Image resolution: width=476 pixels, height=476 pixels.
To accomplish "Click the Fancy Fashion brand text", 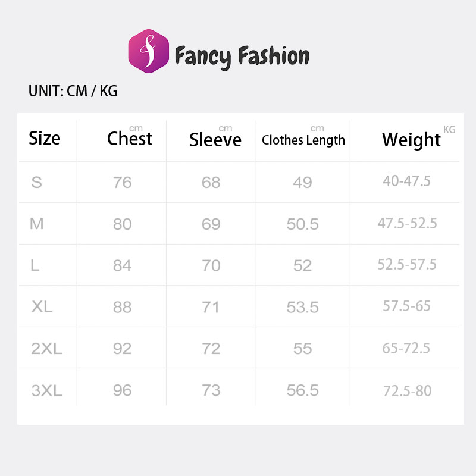I will coord(242,57).
